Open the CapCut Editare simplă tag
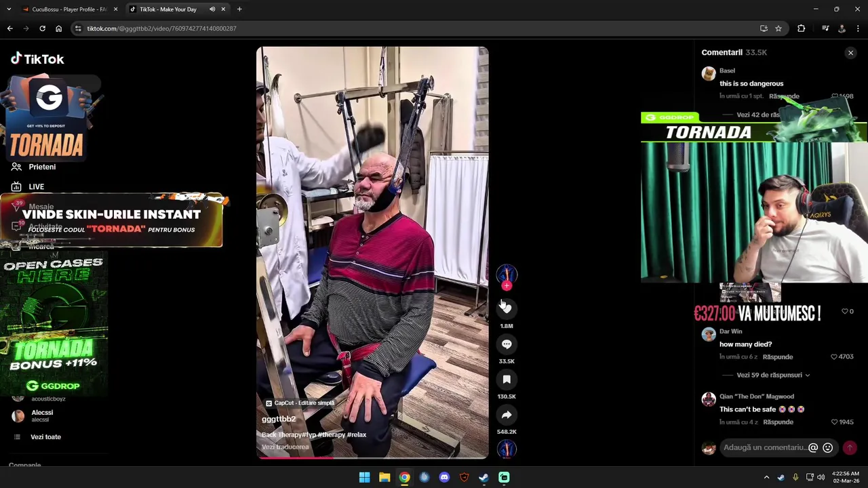868x488 pixels. (300, 403)
